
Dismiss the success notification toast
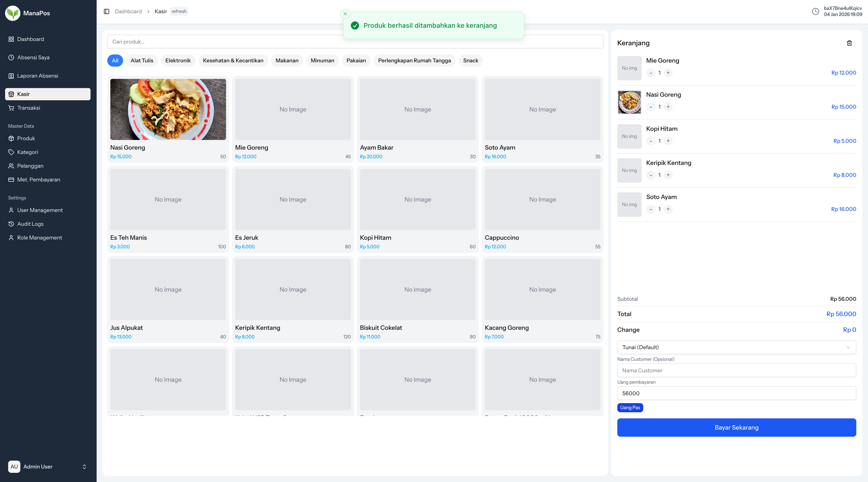[x=345, y=14]
